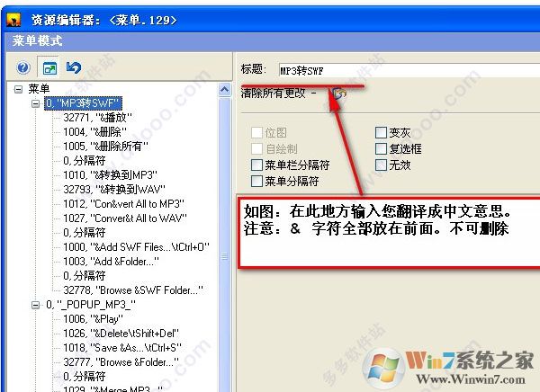Collapse the "MP3转SWF" tree node
The image size is (540, 392).
click(35, 103)
